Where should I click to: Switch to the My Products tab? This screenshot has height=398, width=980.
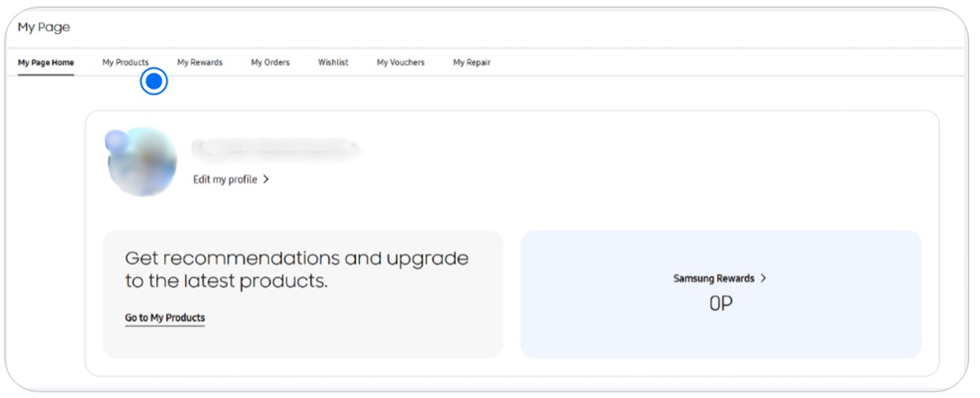(125, 62)
